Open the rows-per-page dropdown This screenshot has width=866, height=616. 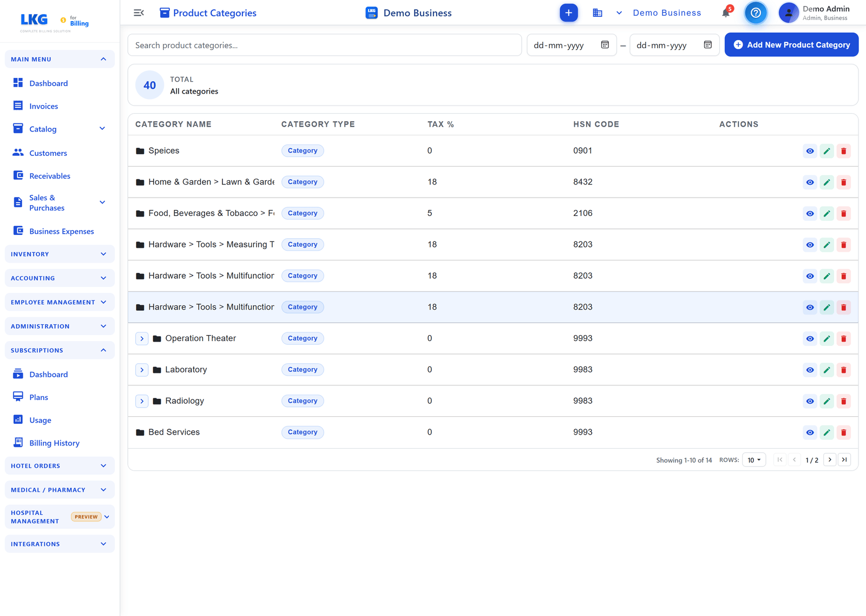coord(754,460)
